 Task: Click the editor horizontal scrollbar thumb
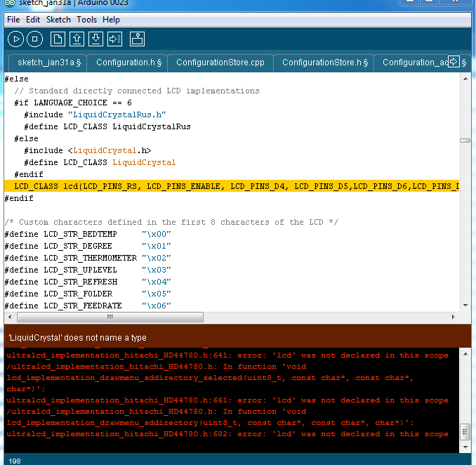point(110,317)
